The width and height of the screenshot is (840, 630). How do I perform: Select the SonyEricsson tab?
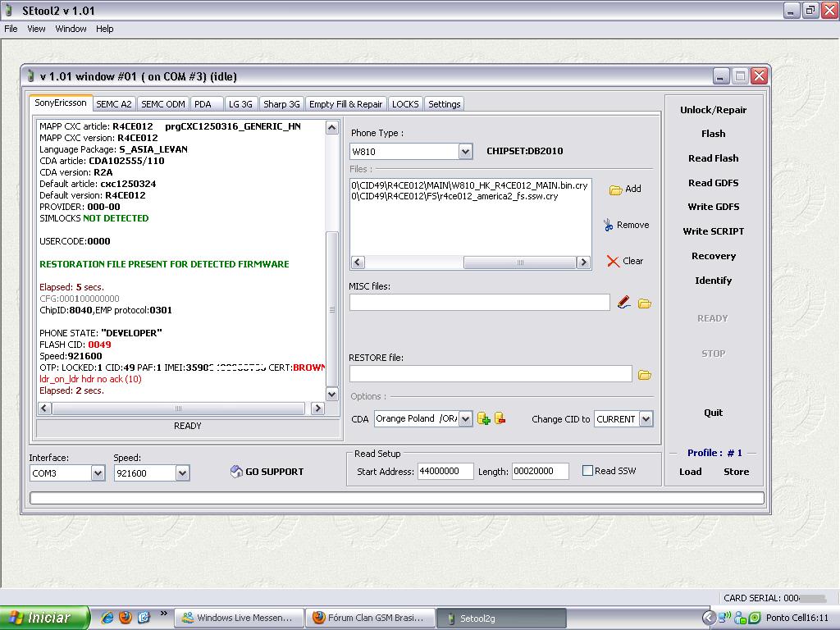pyautogui.click(x=61, y=103)
